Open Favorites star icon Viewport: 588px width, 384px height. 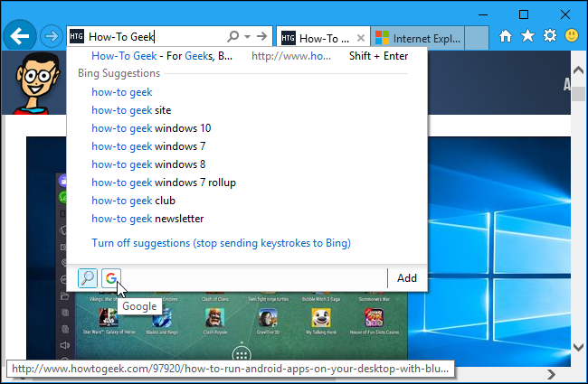pyautogui.click(x=527, y=36)
